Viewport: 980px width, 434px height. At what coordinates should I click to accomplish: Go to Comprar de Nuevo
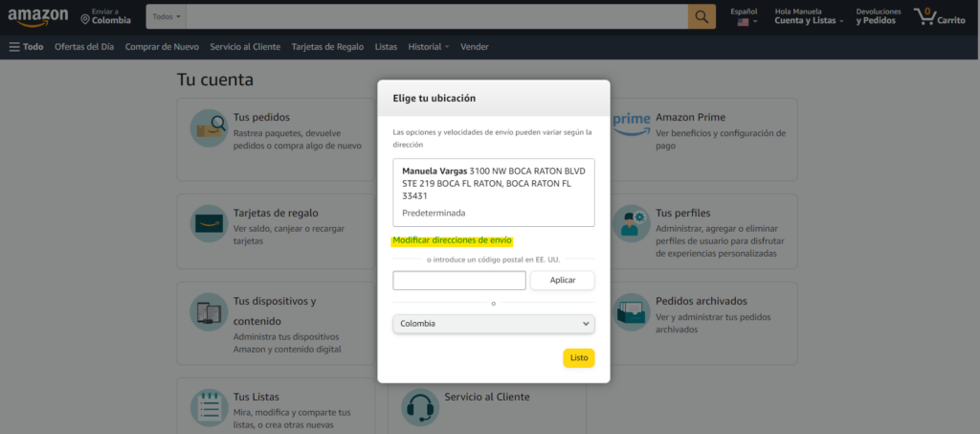[x=162, y=47]
